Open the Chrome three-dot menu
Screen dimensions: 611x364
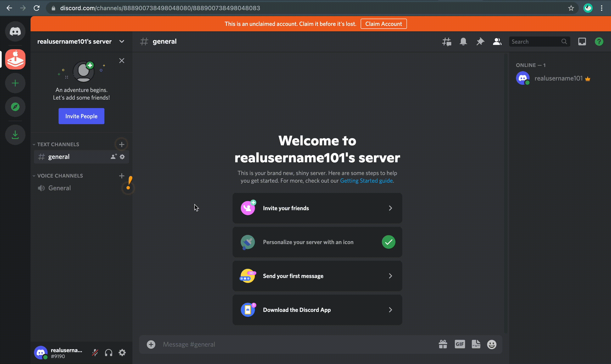coord(602,8)
